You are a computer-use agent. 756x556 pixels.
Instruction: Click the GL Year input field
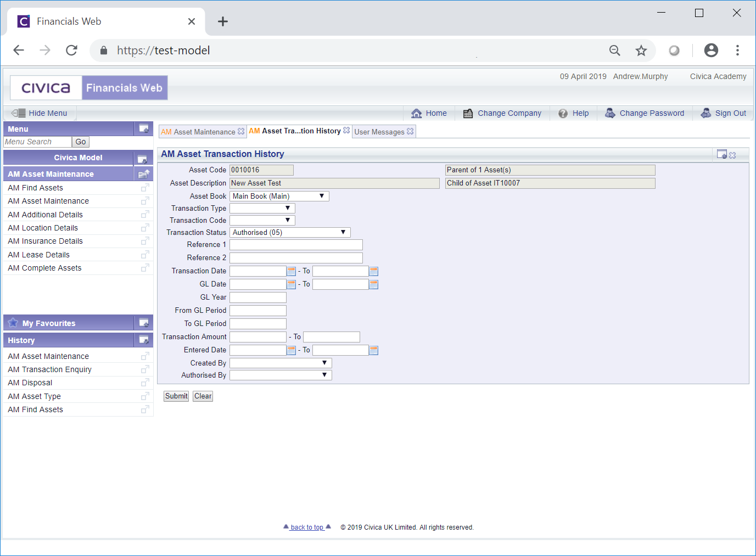pyautogui.click(x=258, y=297)
